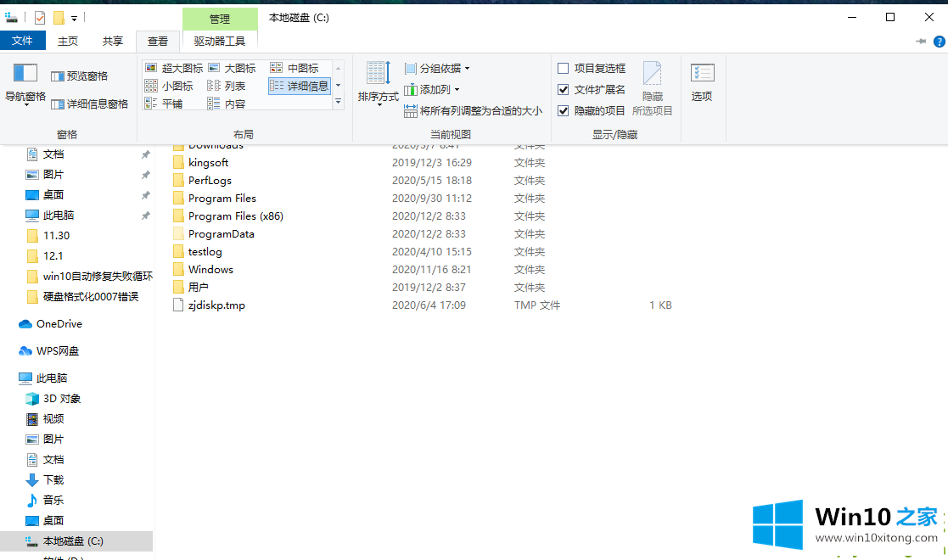Switch layout to Extra large icons (超大图标)
The image size is (948, 560).
[x=174, y=69]
